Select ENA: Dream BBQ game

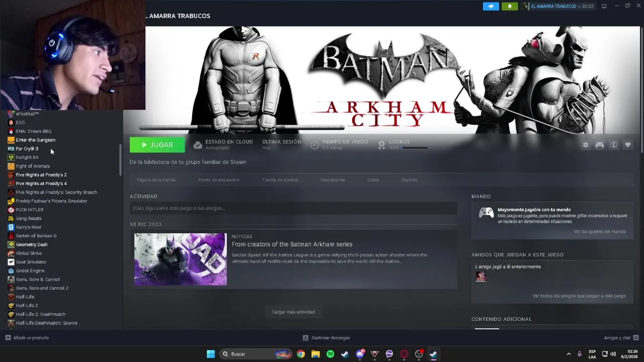[x=33, y=131]
